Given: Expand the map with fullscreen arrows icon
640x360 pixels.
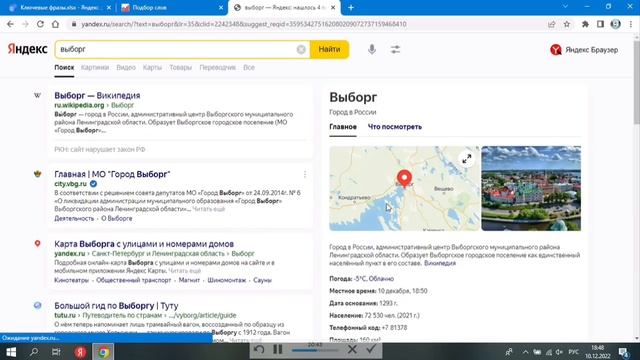Looking at the screenshot, I should 467,159.
